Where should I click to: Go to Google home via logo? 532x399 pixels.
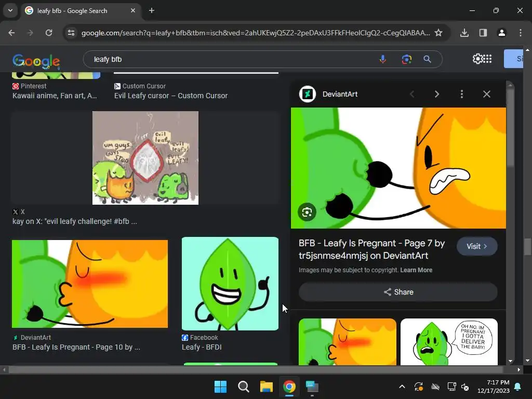(36, 61)
